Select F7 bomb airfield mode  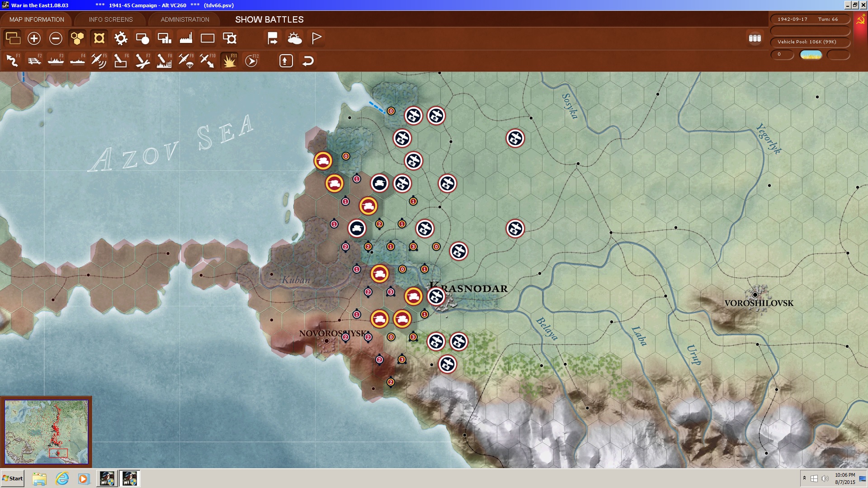click(142, 61)
